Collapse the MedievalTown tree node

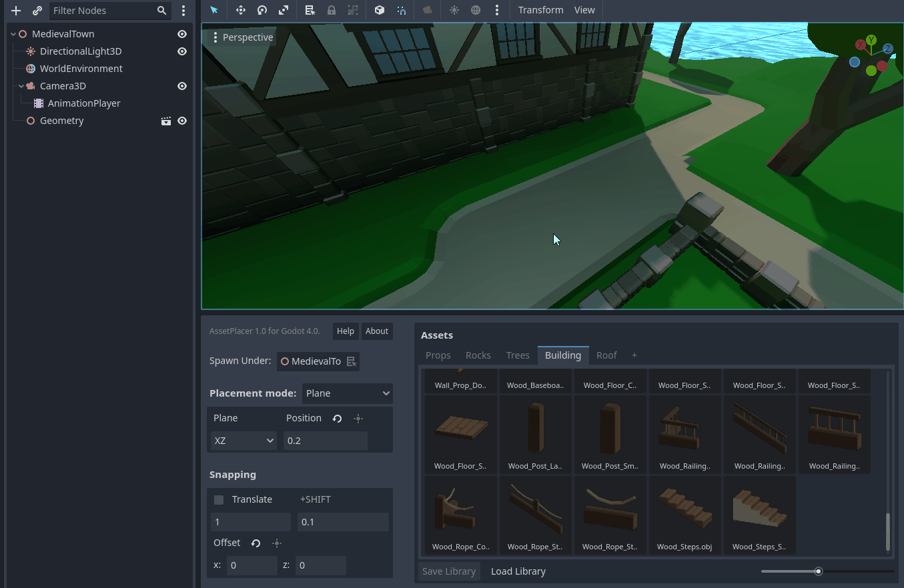(x=13, y=34)
